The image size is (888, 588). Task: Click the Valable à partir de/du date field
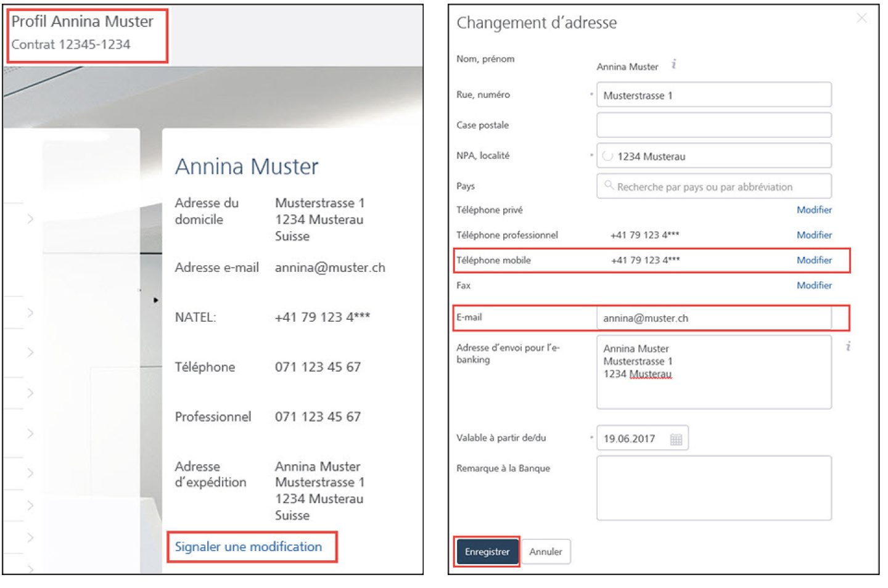[632, 439]
